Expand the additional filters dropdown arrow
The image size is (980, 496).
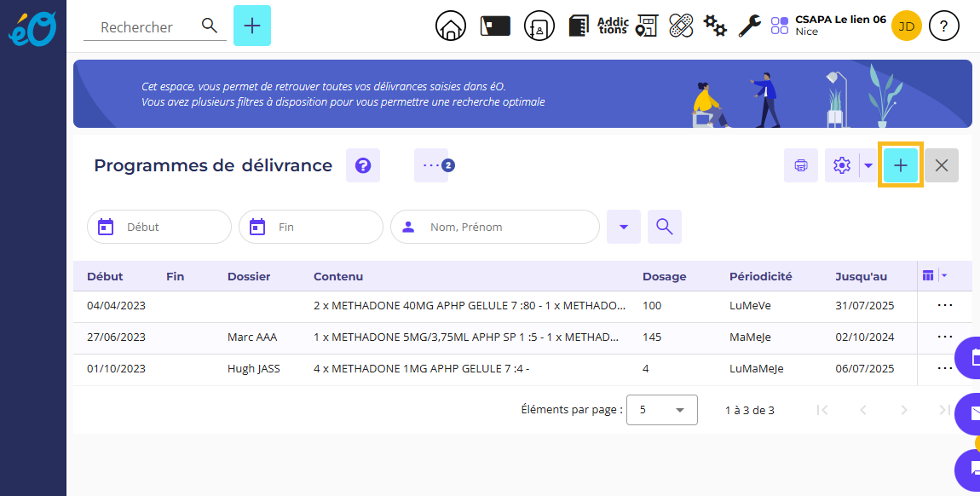pos(624,227)
